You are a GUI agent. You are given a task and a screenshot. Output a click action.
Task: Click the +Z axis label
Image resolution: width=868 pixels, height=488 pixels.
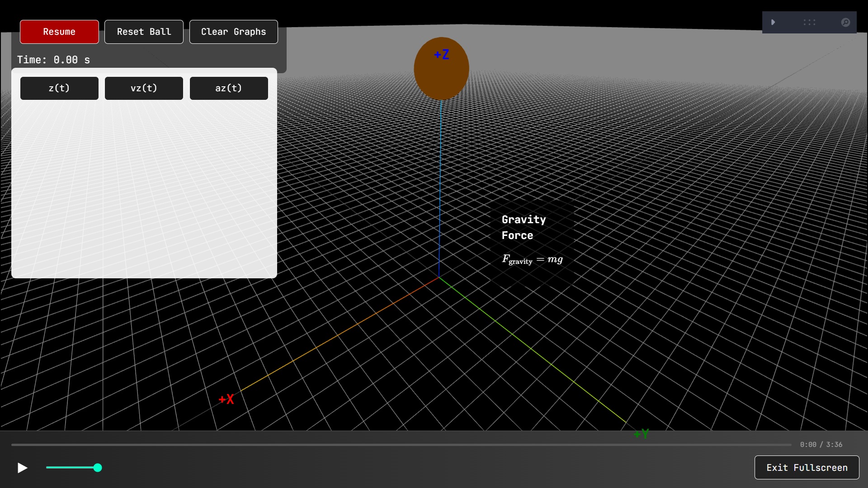tap(441, 54)
